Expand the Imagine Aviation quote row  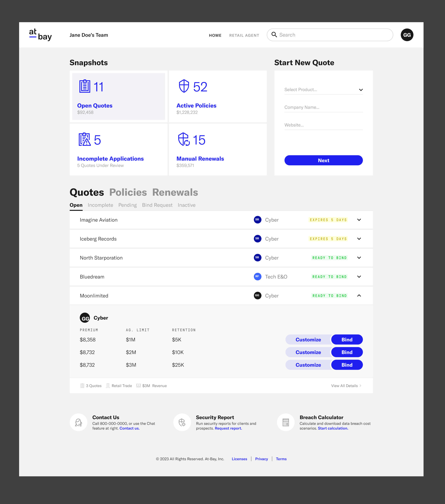tap(359, 220)
